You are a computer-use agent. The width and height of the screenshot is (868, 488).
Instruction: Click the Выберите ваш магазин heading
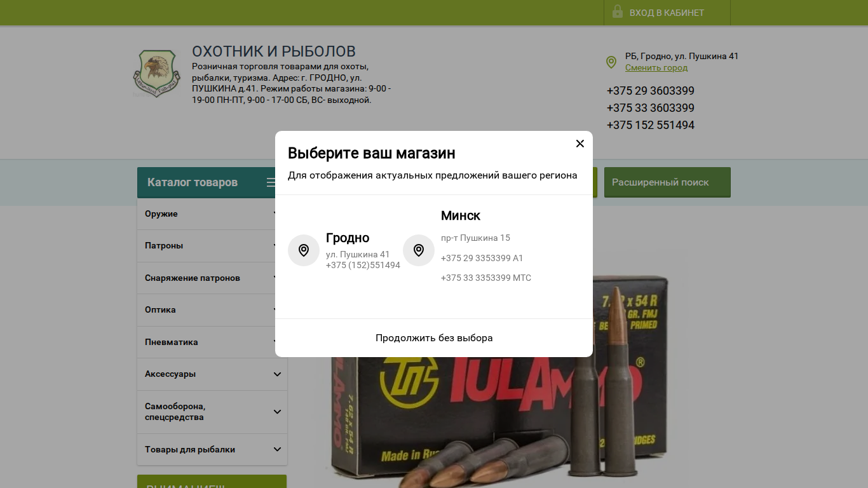(x=372, y=153)
